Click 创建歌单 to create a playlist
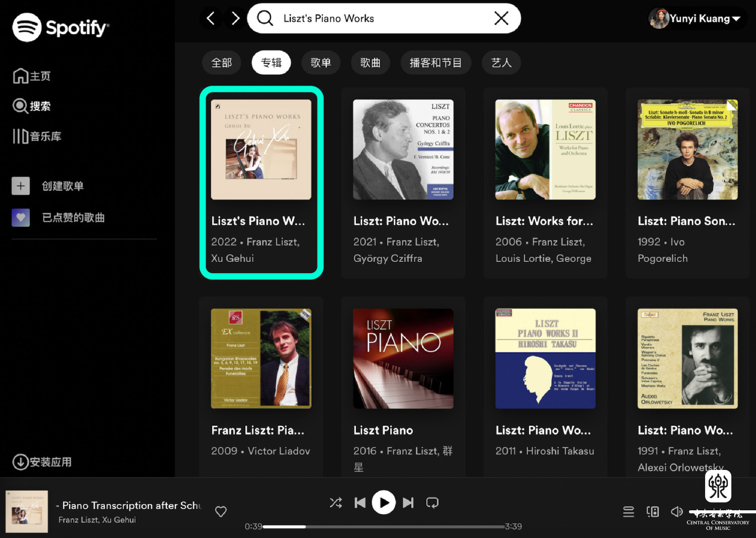Viewport: 756px width, 538px height. click(x=62, y=186)
